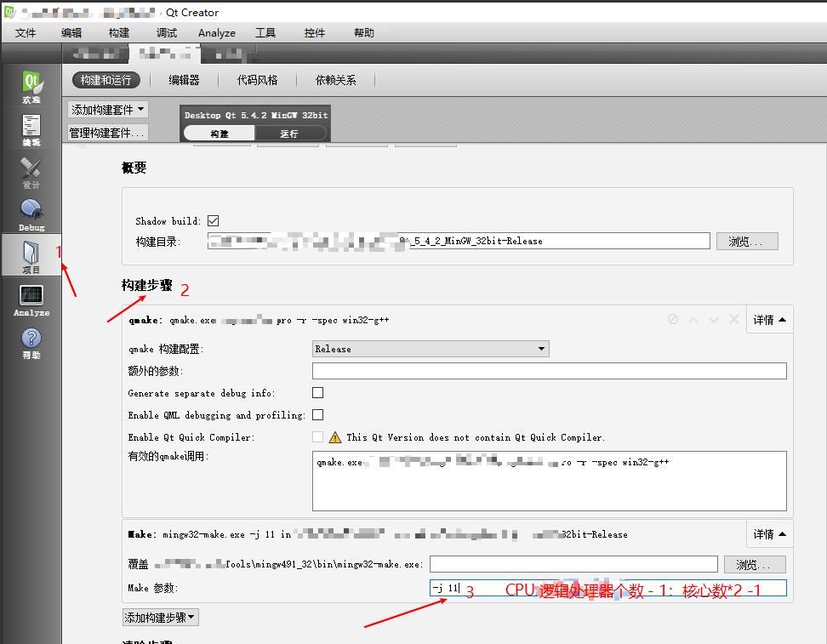Click the effective qmake call text box
The height and width of the screenshot is (644, 827).
coord(549,481)
